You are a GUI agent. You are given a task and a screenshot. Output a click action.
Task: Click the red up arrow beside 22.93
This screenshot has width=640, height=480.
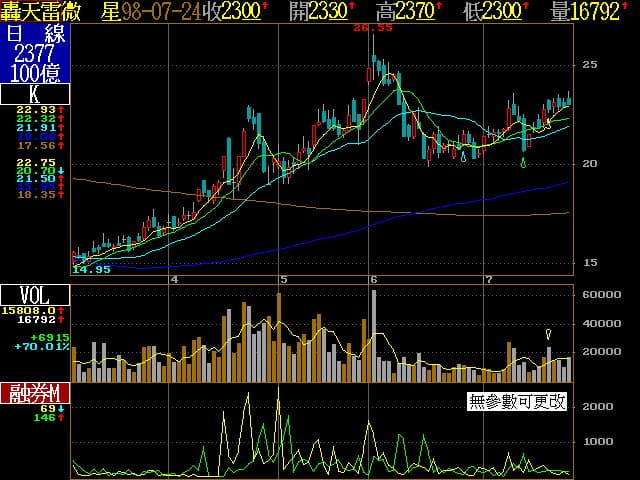click(x=61, y=110)
